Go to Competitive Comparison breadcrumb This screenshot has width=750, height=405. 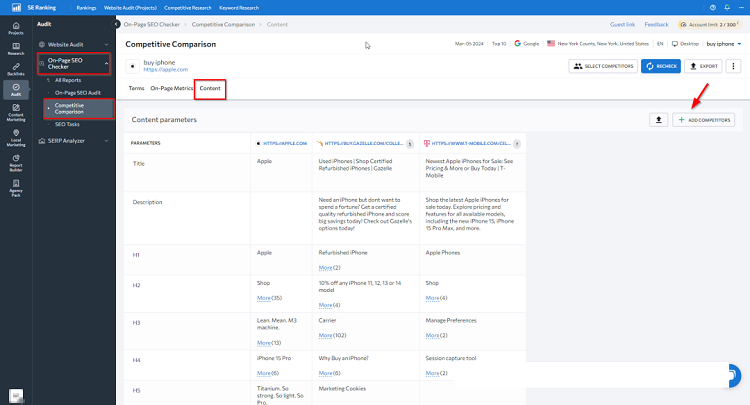(x=223, y=24)
